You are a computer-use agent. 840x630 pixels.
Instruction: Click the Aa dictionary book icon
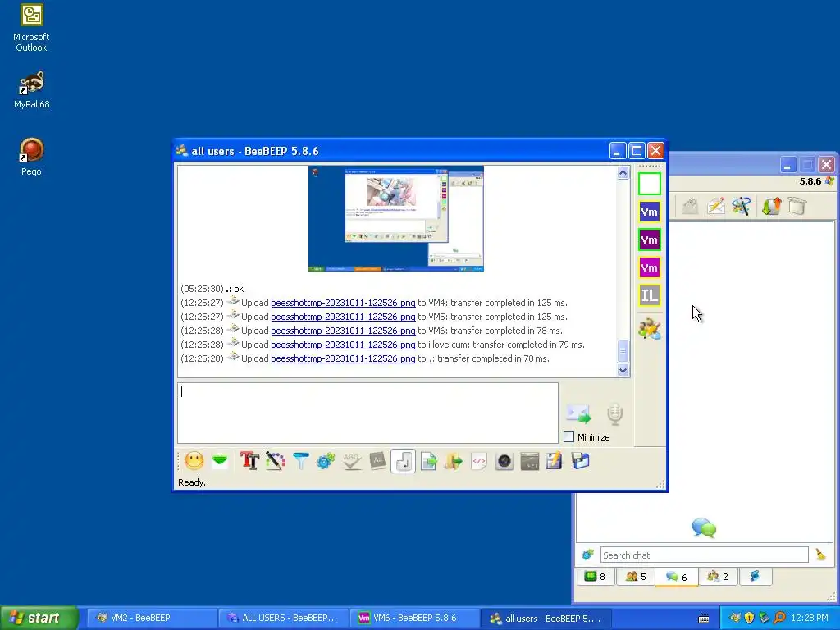pos(377,461)
